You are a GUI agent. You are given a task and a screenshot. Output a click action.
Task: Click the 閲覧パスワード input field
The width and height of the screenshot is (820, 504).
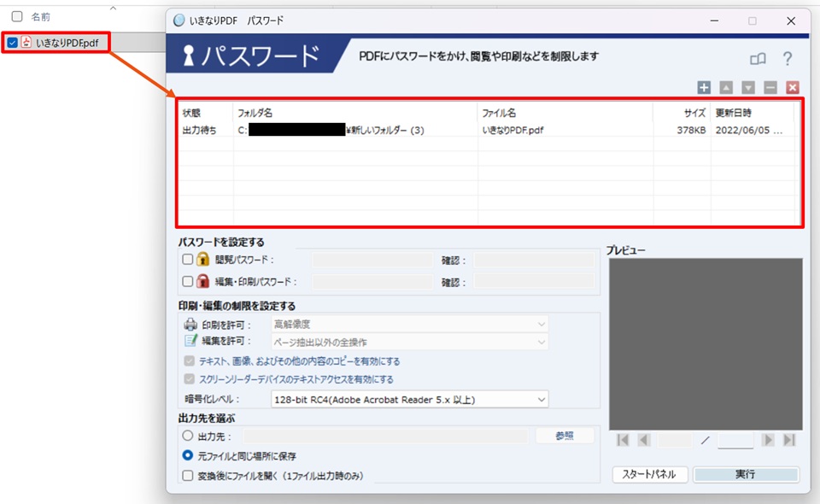(372, 260)
